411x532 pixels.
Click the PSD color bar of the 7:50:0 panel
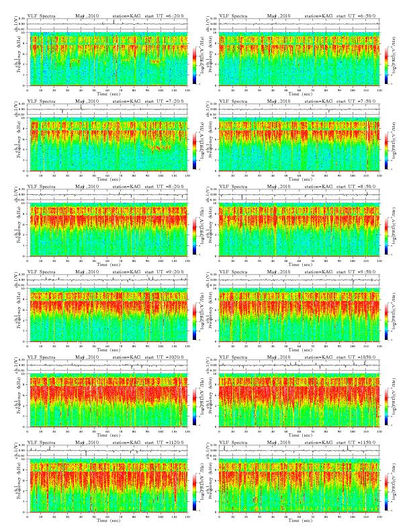(x=386, y=150)
